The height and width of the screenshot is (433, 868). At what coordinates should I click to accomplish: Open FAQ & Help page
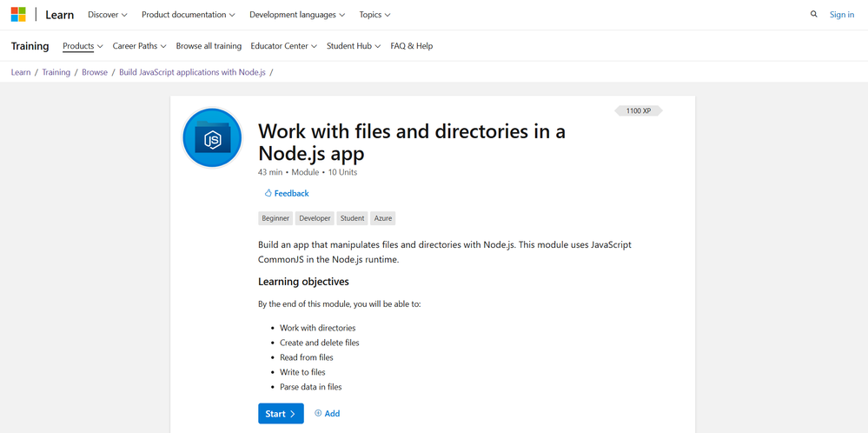(x=411, y=46)
